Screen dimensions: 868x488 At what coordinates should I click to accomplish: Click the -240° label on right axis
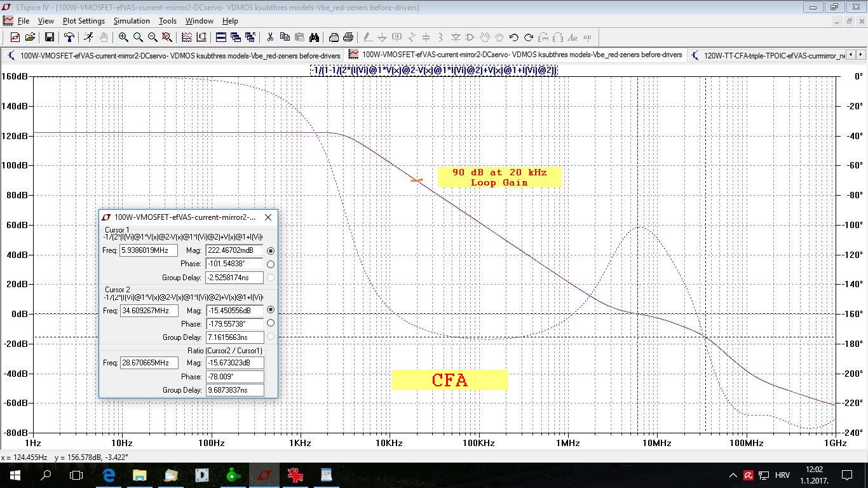[x=853, y=433]
